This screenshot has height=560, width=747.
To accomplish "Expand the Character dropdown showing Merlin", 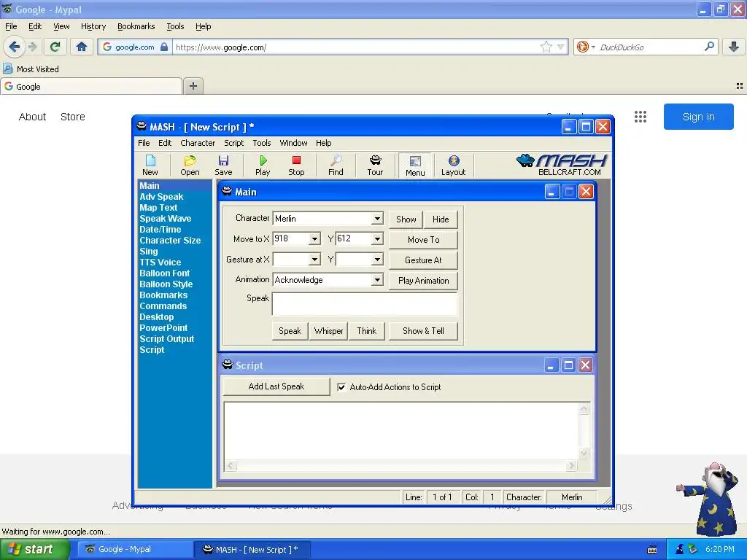I will [x=377, y=219].
